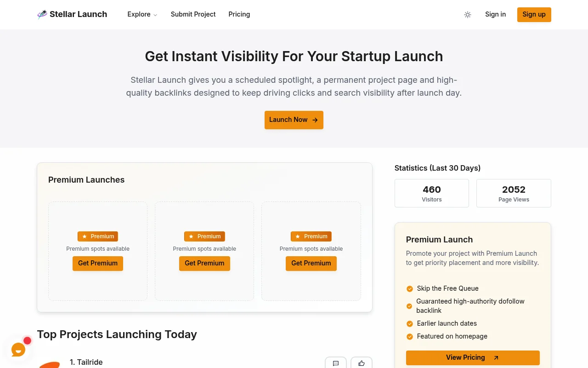Open the Submit Project page
Screen dimensions: 588x368
[x=193, y=14]
